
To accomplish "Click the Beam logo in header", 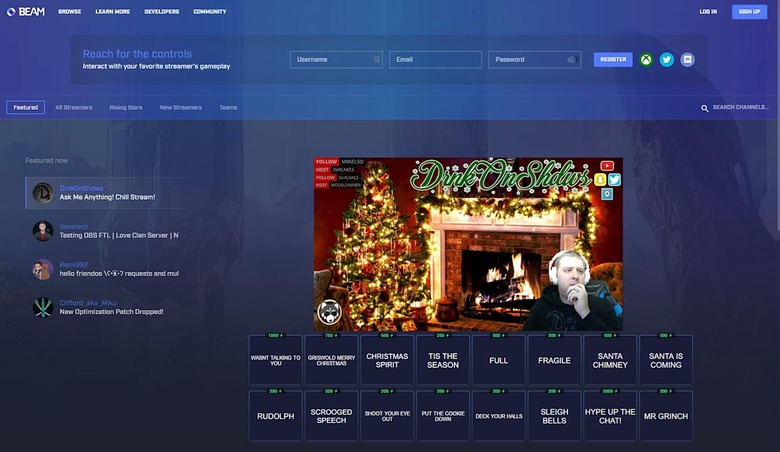I will pos(25,12).
